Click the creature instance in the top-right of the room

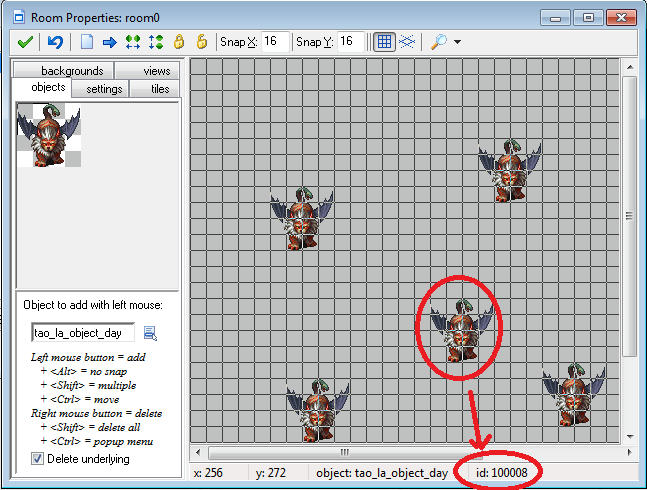click(x=510, y=171)
